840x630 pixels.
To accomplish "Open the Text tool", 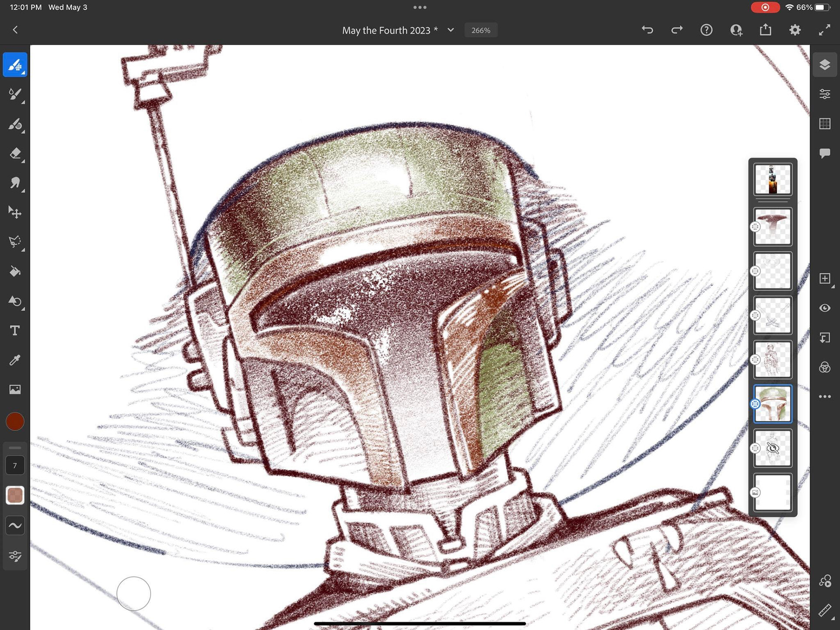I will click(x=15, y=331).
